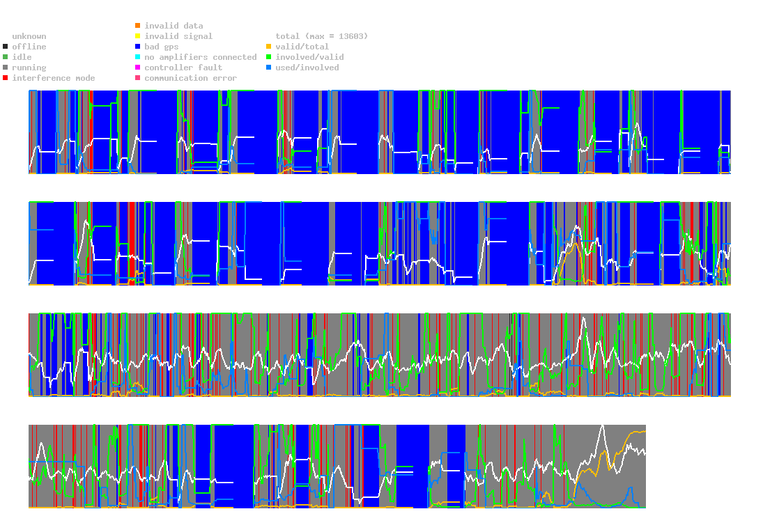Image resolution: width=763 pixels, height=532 pixels.
Task: Click the 'running' legend label
Action: [29, 68]
